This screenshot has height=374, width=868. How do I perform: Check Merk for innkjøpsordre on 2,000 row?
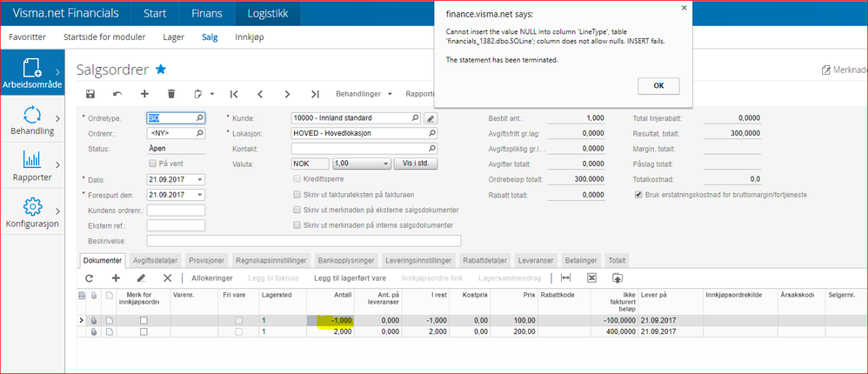click(x=144, y=331)
